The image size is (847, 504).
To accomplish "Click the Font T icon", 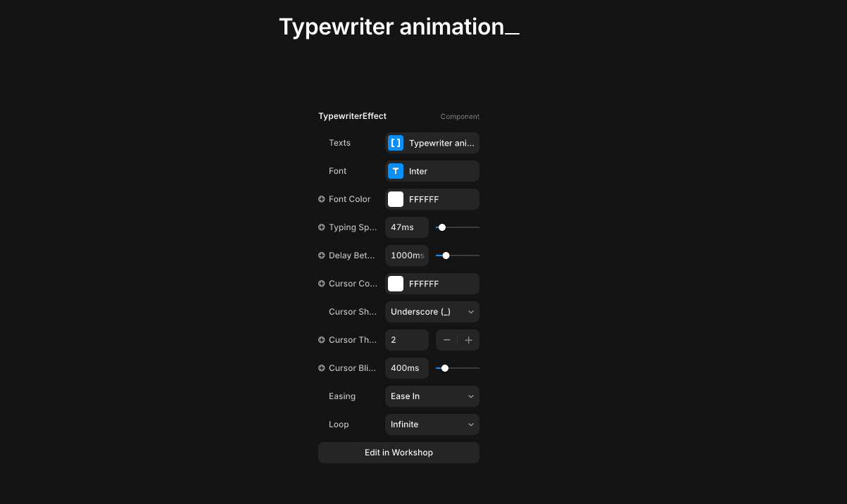I will (x=396, y=171).
